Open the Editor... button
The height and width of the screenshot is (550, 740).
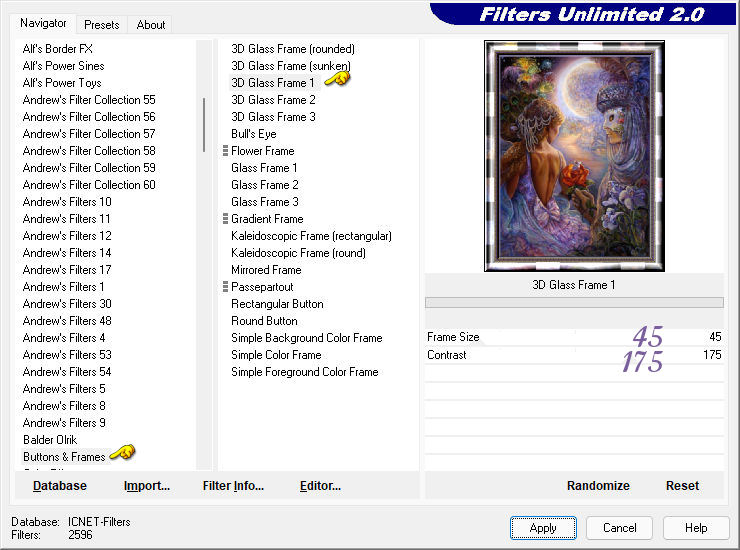click(x=320, y=486)
